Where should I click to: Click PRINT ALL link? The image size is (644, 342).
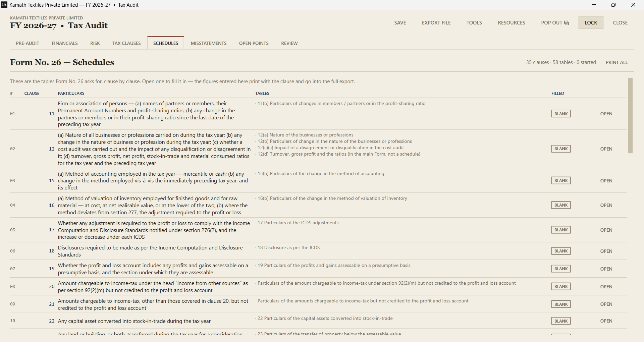pyautogui.click(x=616, y=62)
